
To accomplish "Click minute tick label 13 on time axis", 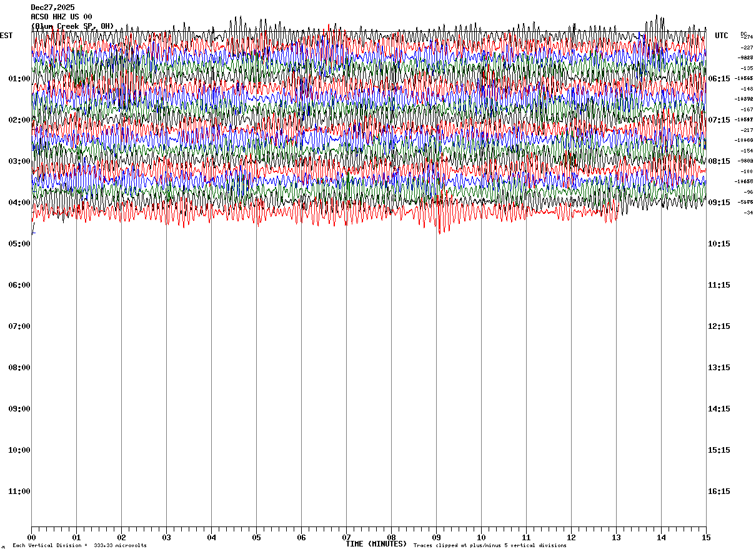I will coord(616,537).
